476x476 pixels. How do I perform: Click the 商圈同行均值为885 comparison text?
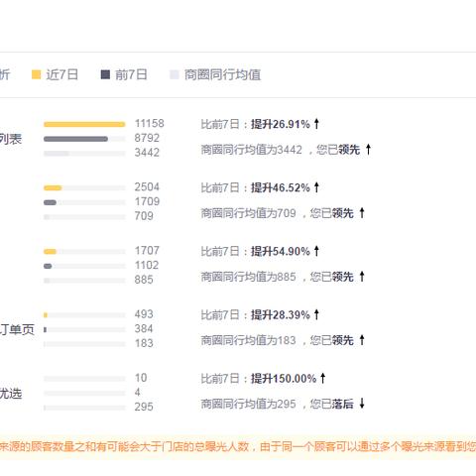[x=278, y=277]
